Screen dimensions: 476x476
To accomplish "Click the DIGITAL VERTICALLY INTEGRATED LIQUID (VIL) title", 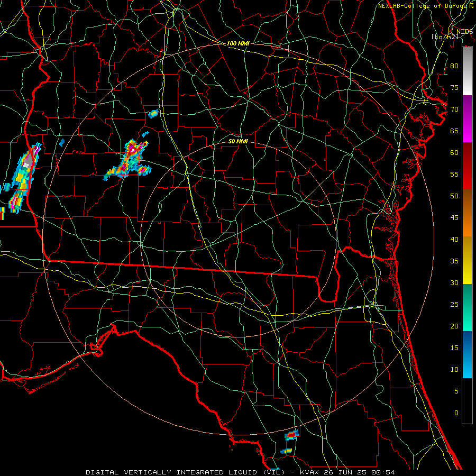I will (185, 472).
